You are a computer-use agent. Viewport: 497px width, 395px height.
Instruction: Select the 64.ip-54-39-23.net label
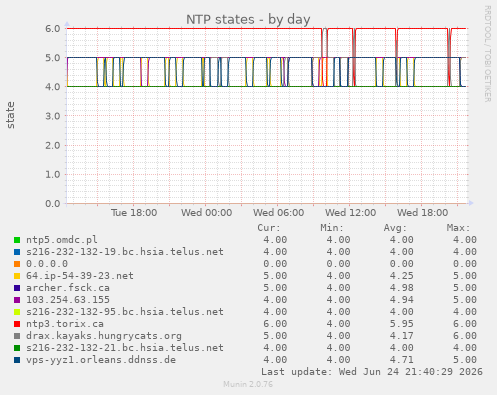click(80, 276)
